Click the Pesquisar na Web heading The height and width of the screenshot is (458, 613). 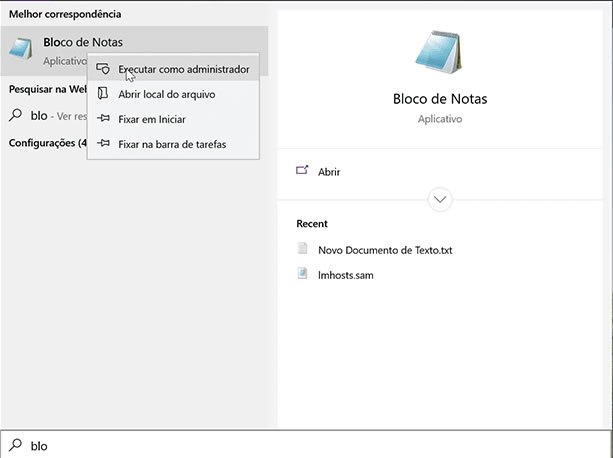(48, 89)
